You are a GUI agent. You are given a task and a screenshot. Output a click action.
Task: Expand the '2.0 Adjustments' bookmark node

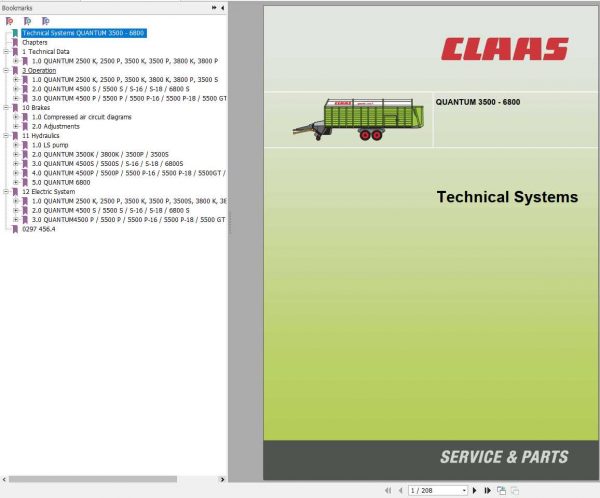coord(16,126)
